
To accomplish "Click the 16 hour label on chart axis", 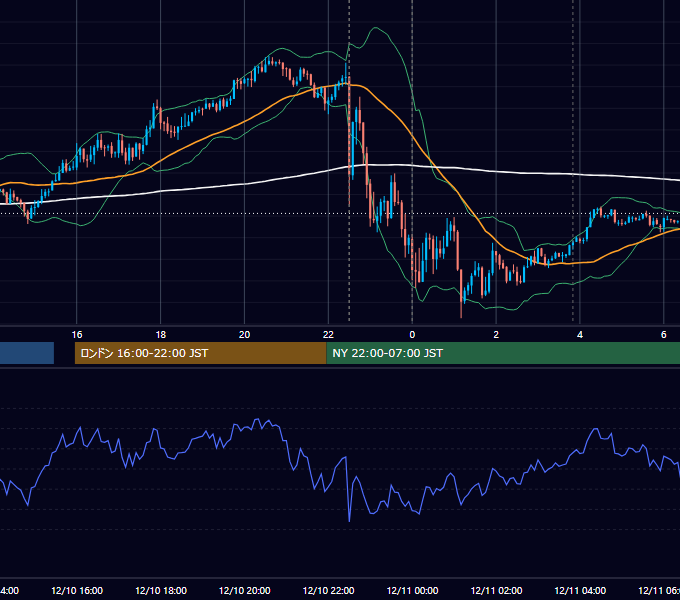I will [77, 335].
